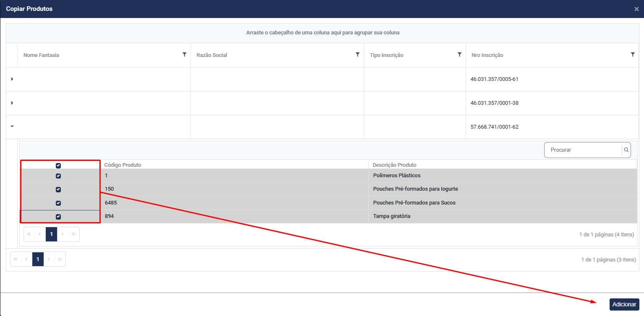
Task: Open filter for Tipo Inscrição column
Action: point(459,54)
